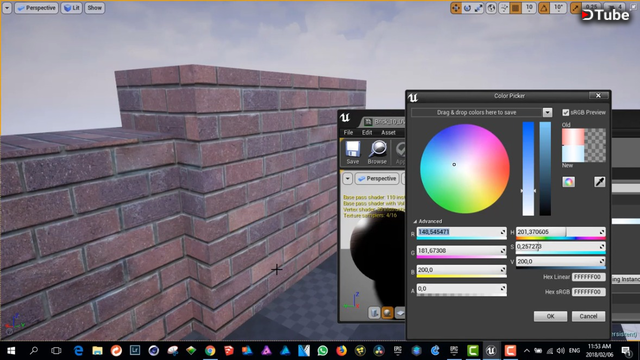
Task: Open the Lit view mode dropdown
Action: coord(72,8)
